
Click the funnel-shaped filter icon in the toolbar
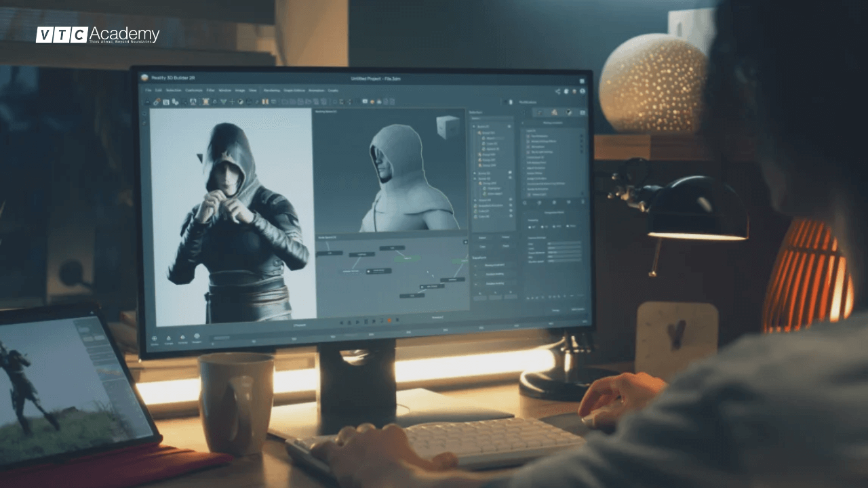(x=224, y=102)
